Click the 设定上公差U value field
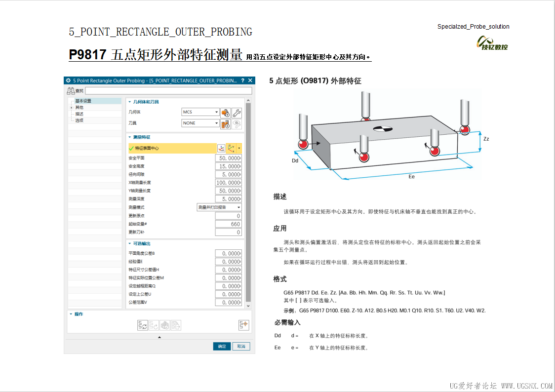 (x=228, y=294)
